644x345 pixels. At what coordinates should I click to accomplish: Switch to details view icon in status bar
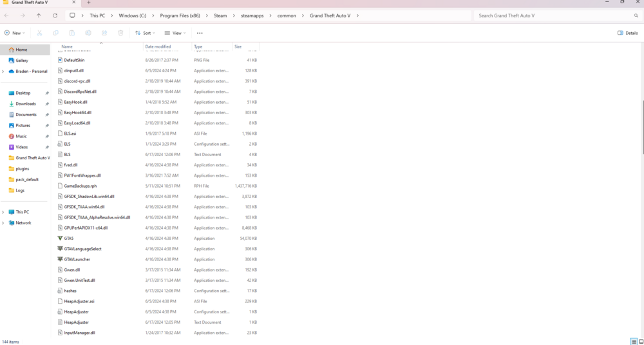click(634, 342)
